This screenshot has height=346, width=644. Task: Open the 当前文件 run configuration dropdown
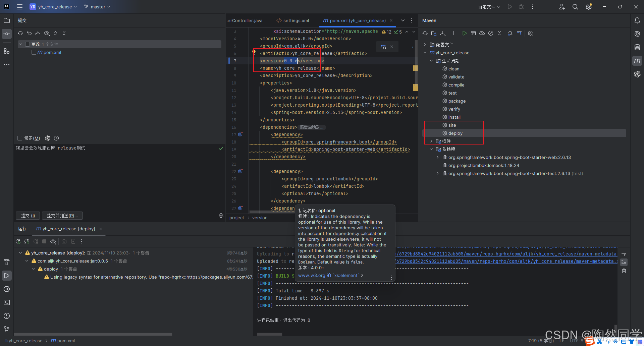coord(489,7)
